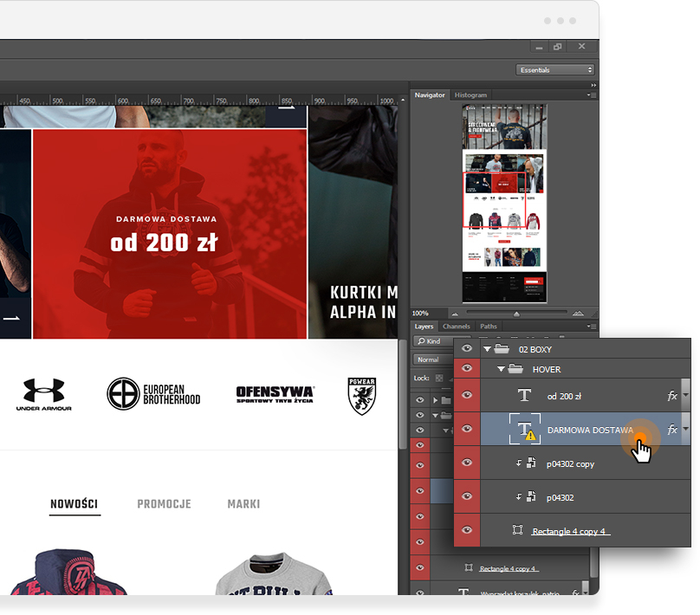The image size is (700, 615).
Task: Hide the 'p04302' layer via its eye icon
Action: 467,496
